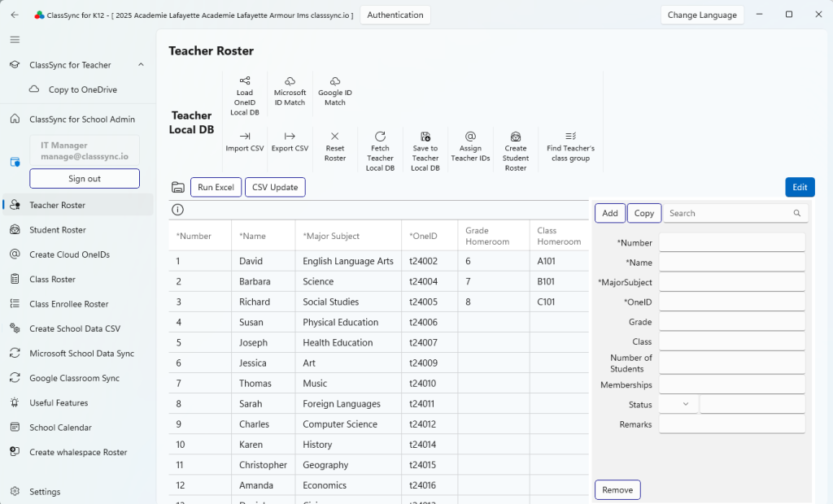Reset the roster
Image resolution: width=833 pixels, height=504 pixels.
334,146
